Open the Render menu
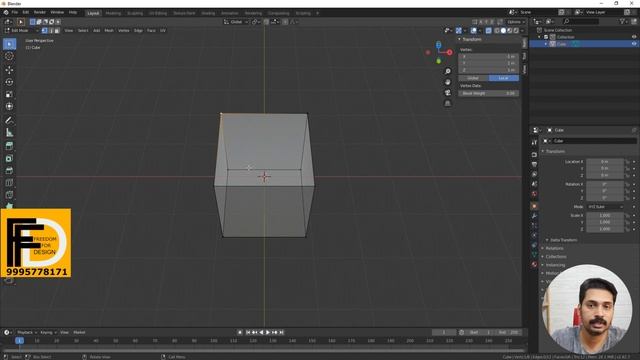Viewport: 640px width, 360px height. pyautogui.click(x=40, y=13)
